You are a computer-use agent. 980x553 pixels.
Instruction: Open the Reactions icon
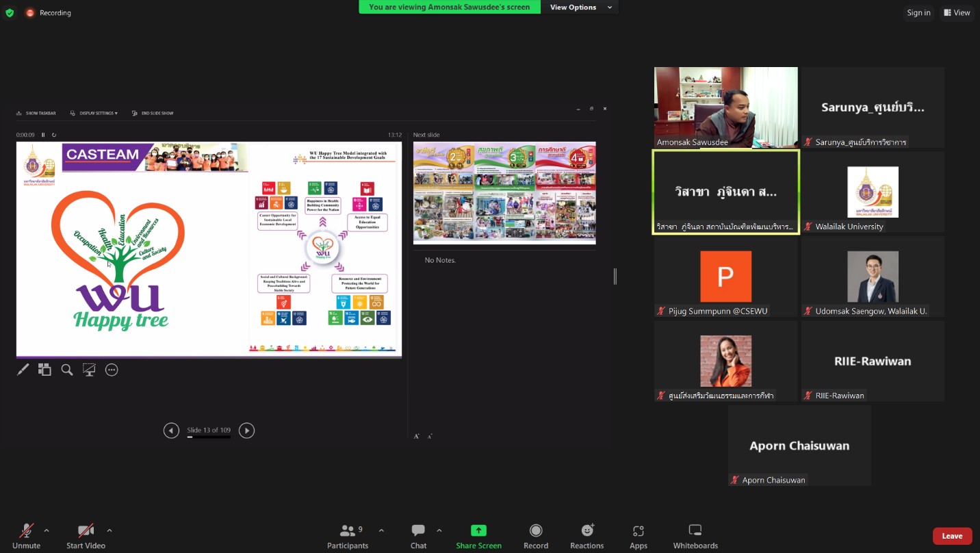pos(586,531)
